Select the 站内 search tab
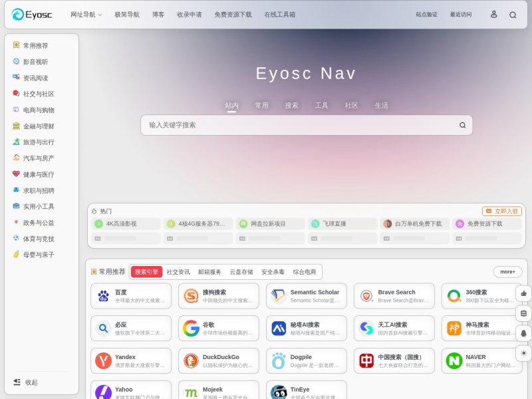532x399 pixels. click(x=231, y=106)
